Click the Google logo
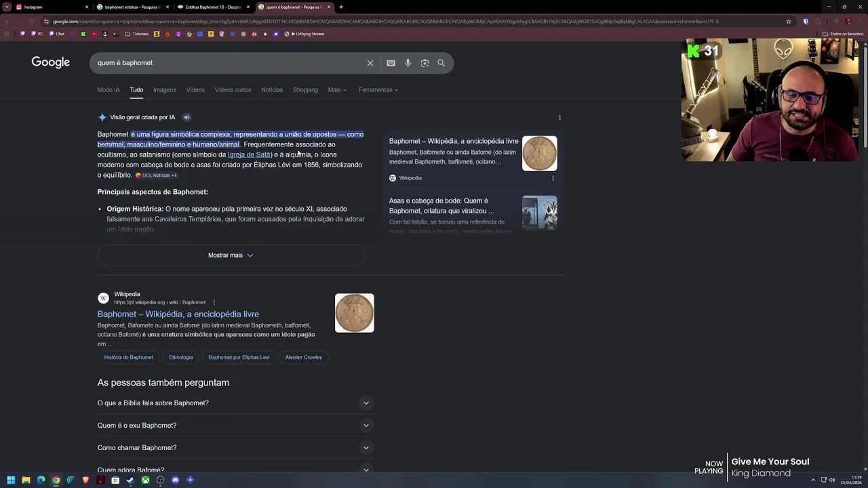The image size is (868, 488). tap(51, 62)
